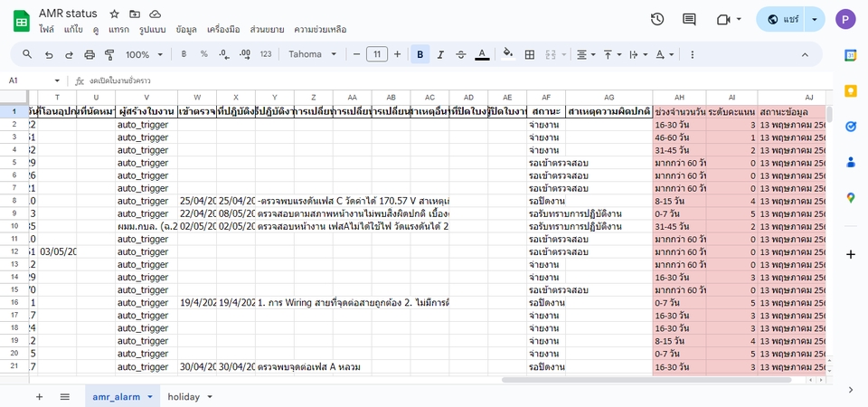The height and width of the screenshot is (407, 868).
Task: Decrease decimal places
Action: pos(224,54)
